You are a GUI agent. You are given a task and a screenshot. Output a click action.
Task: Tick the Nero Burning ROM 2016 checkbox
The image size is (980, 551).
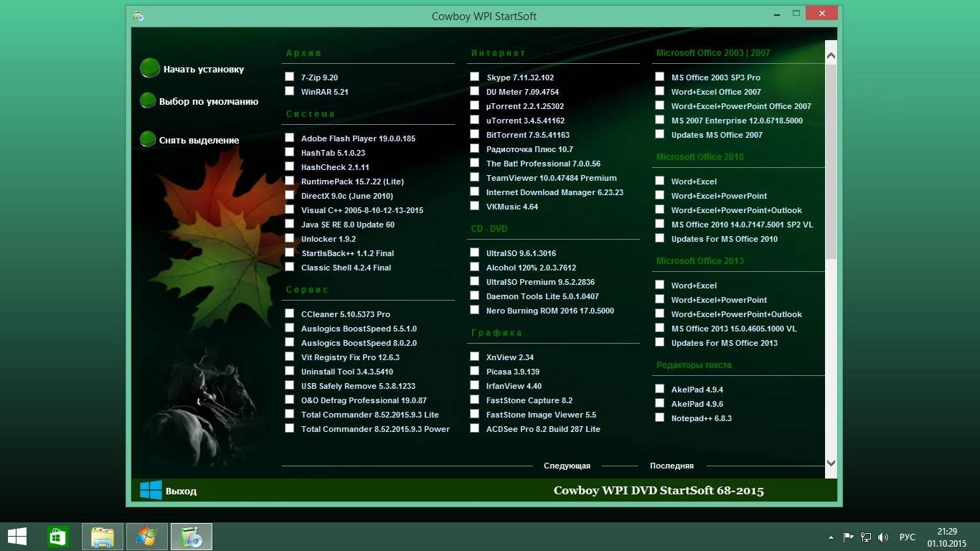474,310
